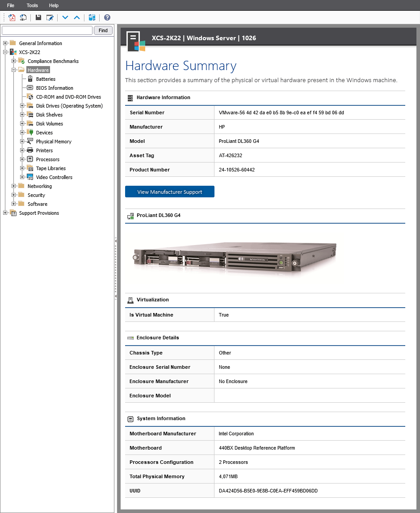Screen dimensions: 420x513
Task: Click the XCS-2K22 server icon in tree
Action: (13, 52)
